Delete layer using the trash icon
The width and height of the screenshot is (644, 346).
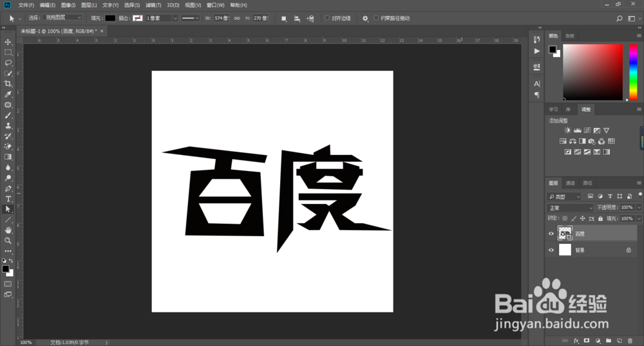[630, 341]
